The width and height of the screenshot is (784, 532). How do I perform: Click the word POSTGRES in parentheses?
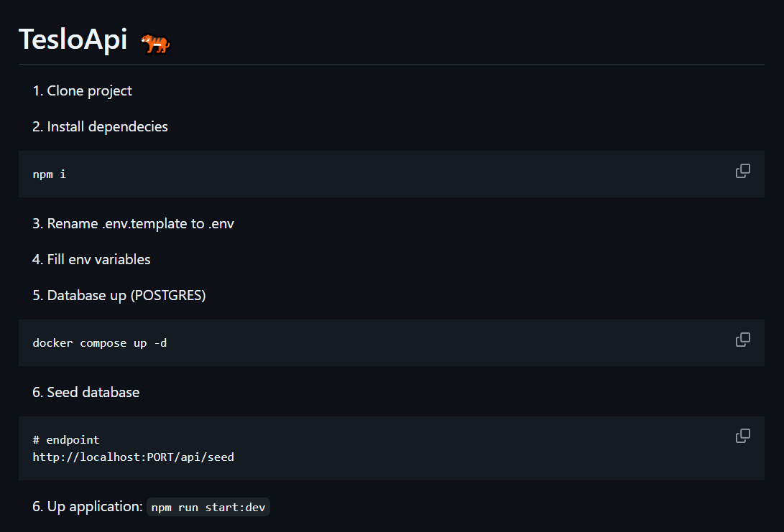point(168,295)
